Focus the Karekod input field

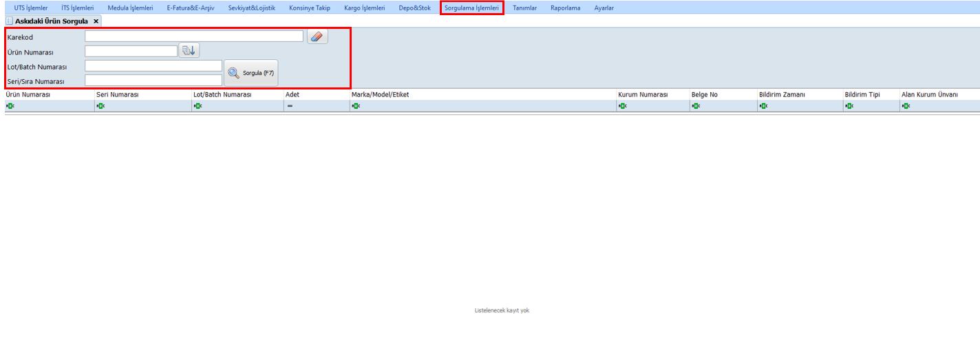[193, 36]
